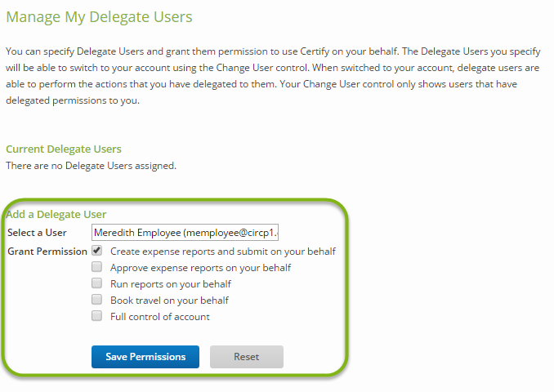Check the Book travel on your behalf box
This screenshot has height=392, width=554.
[x=97, y=300]
